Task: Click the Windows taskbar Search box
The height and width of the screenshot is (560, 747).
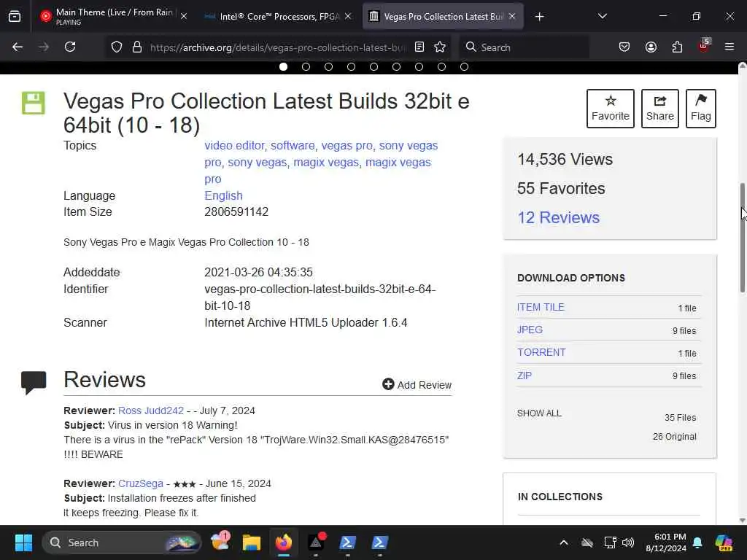Action: click(x=122, y=542)
